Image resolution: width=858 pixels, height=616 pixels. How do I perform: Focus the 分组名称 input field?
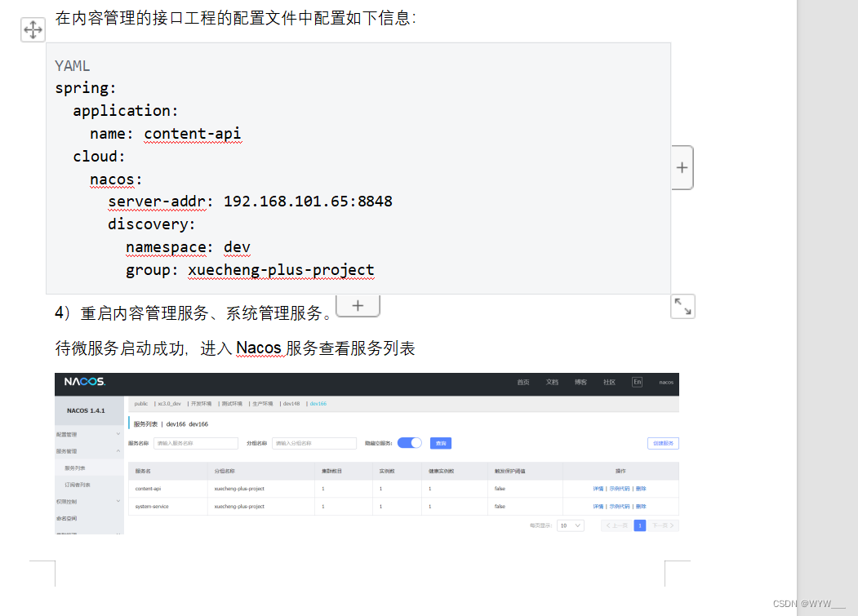(314, 443)
